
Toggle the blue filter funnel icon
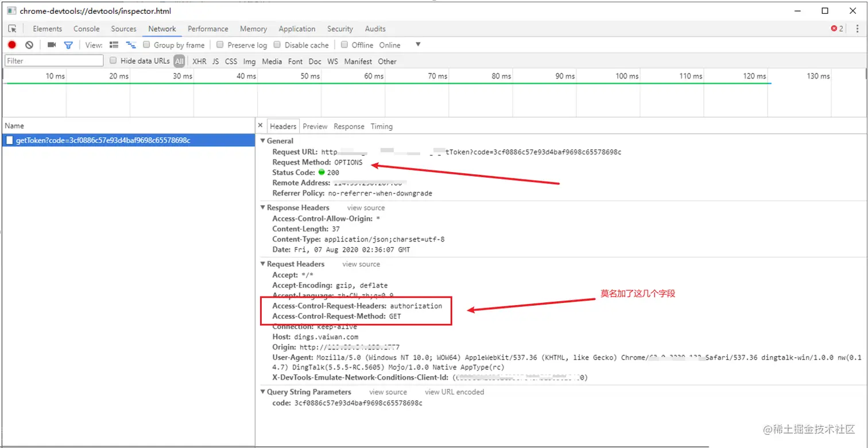click(x=68, y=45)
